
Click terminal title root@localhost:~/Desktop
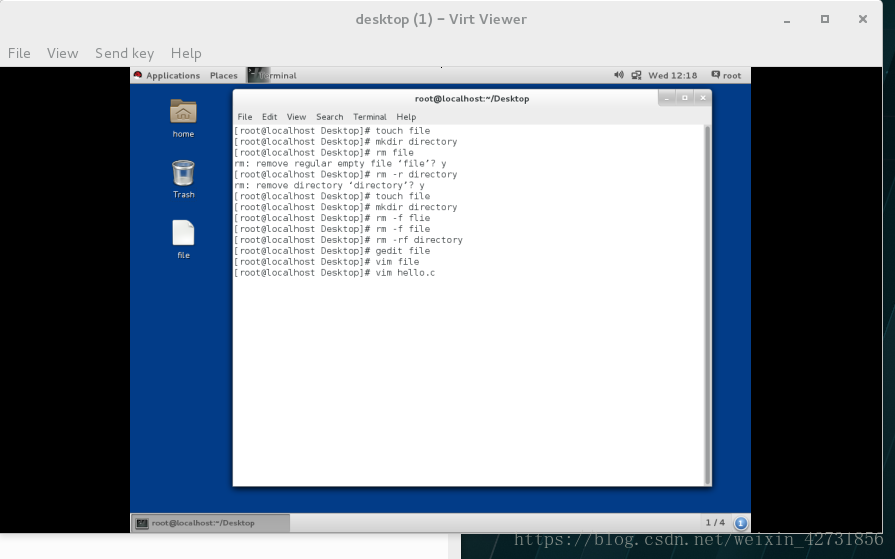pos(472,98)
